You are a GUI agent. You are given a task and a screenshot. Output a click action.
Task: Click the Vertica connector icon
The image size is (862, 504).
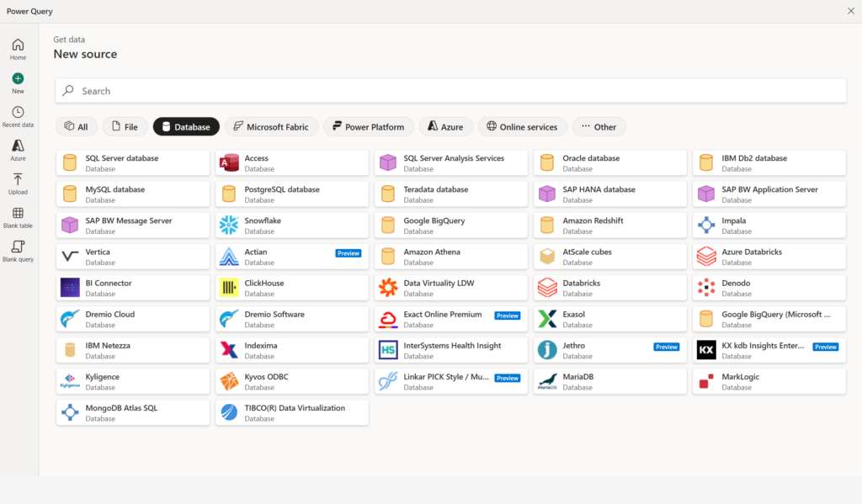[x=70, y=257]
